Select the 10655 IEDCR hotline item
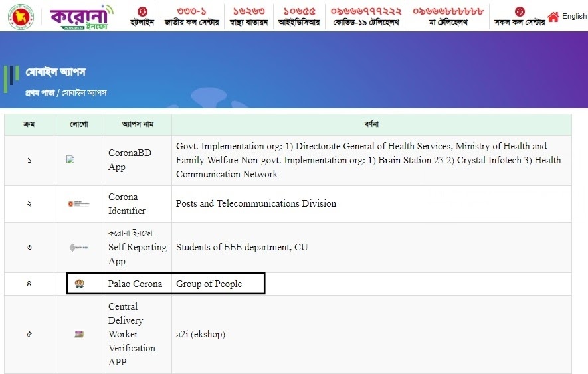This screenshot has width=588, height=374. [299, 17]
